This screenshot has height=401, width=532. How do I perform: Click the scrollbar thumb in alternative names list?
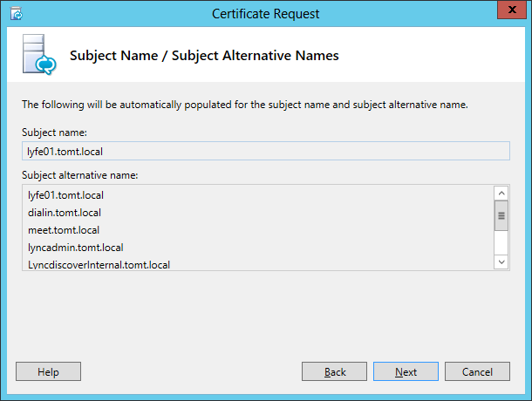(501, 216)
